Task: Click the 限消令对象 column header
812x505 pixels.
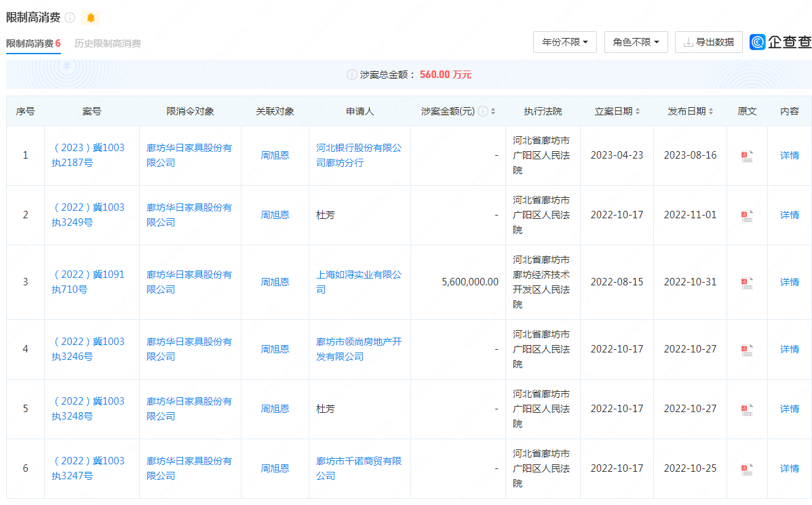Action: pyautogui.click(x=190, y=111)
